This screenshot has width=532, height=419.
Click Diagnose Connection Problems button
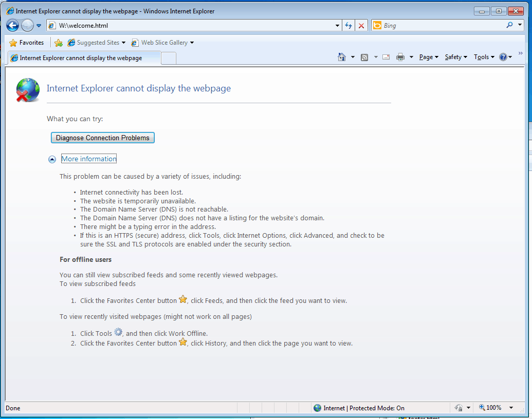103,138
